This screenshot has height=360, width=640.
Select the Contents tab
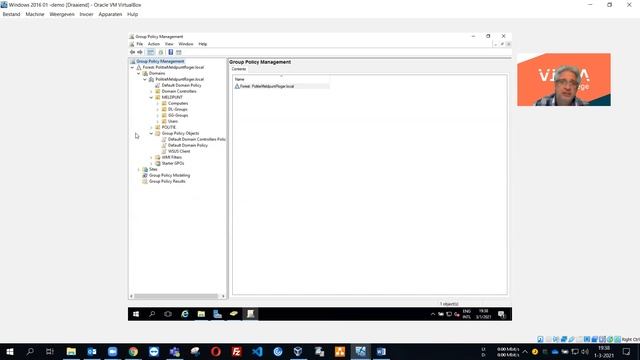point(239,69)
